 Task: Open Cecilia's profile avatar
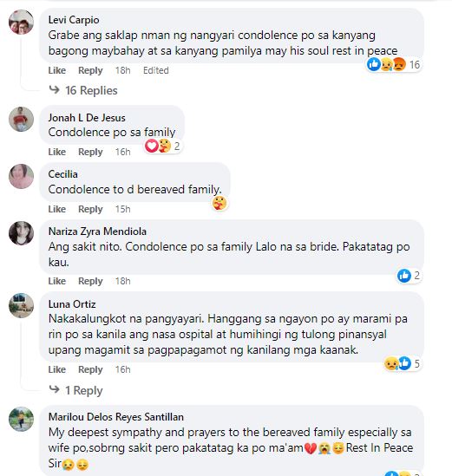[x=22, y=176]
